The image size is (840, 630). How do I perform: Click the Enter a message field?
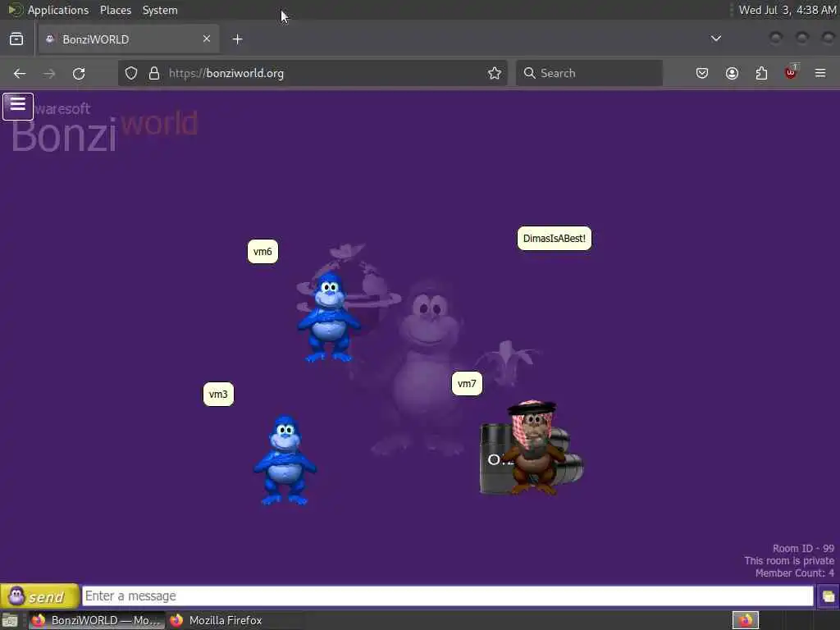(x=448, y=596)
